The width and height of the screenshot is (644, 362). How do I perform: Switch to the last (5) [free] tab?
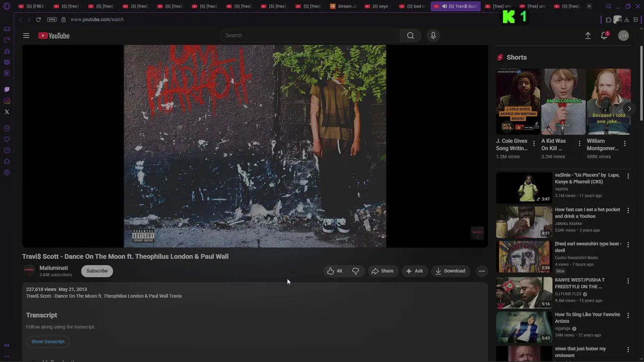568,7
